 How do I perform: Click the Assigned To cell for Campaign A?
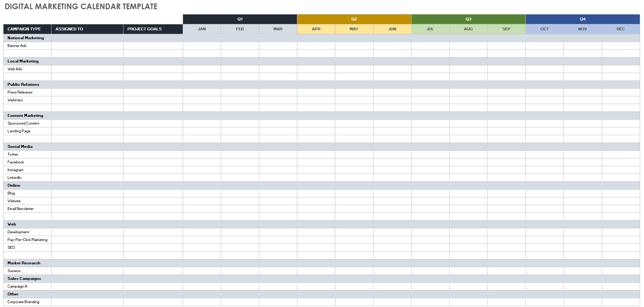[87, 286]
